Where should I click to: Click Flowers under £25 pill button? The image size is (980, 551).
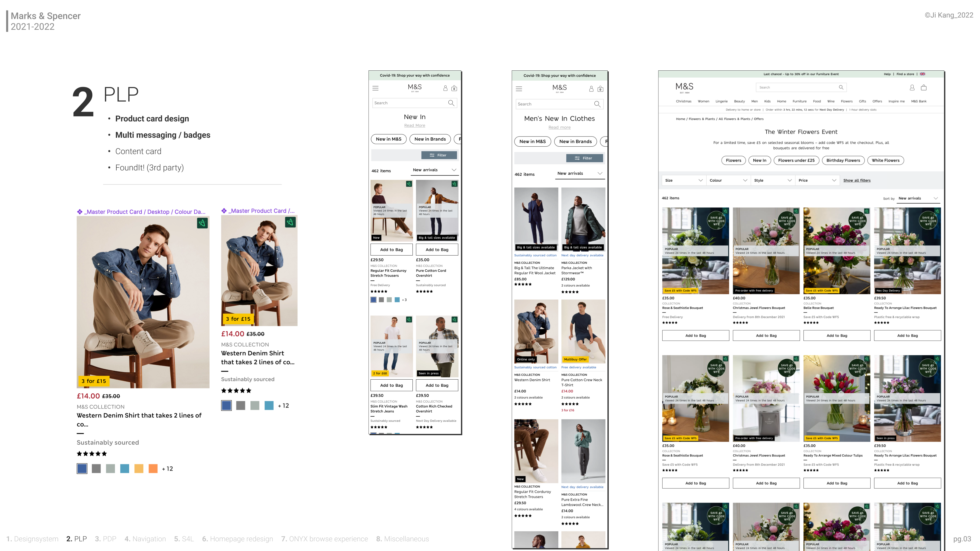pyautogui.click(x=796, y=160)
